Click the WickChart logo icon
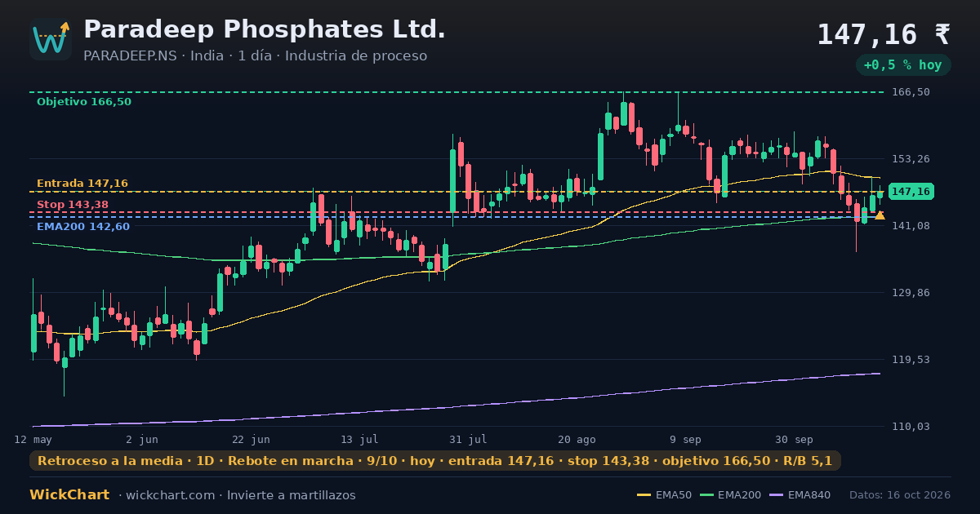This screenshot has width=980, height=514. click(51, 39)
